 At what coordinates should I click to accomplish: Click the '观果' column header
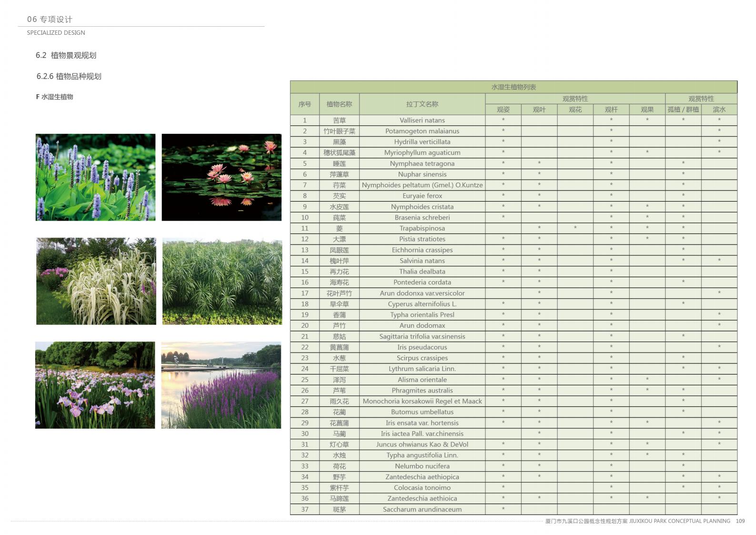(647, 110)
